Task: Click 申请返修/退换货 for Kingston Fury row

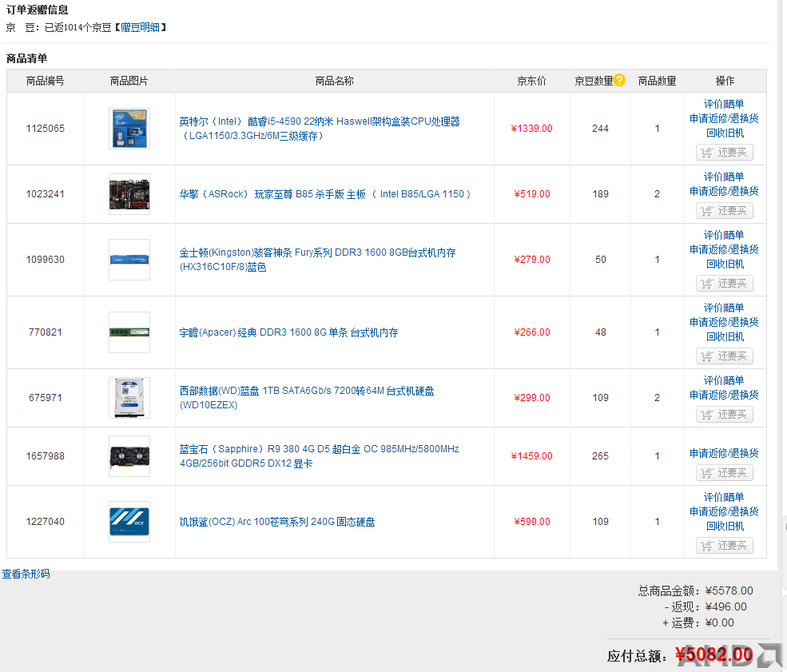Action: (724, 249)
